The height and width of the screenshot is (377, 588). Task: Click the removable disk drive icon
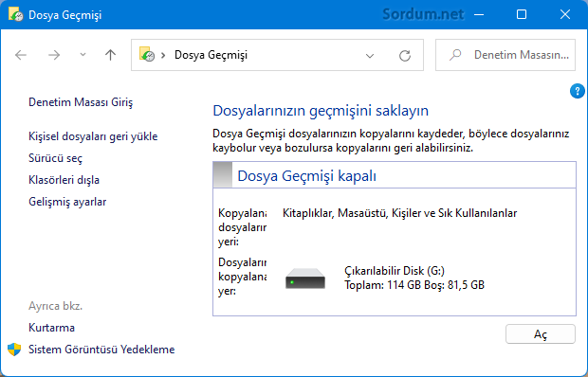coord(305,278)
